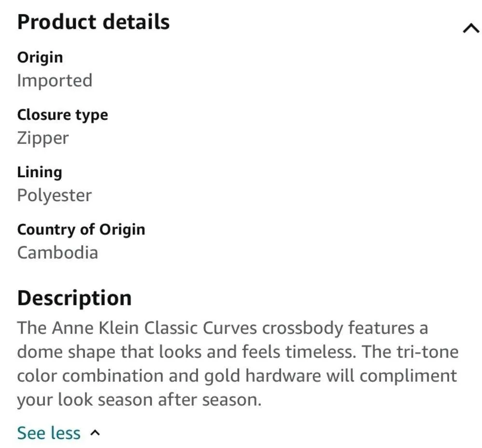Click the phrase Classic Curves in the description
This screenshot has width=482, height=448.
202,329
